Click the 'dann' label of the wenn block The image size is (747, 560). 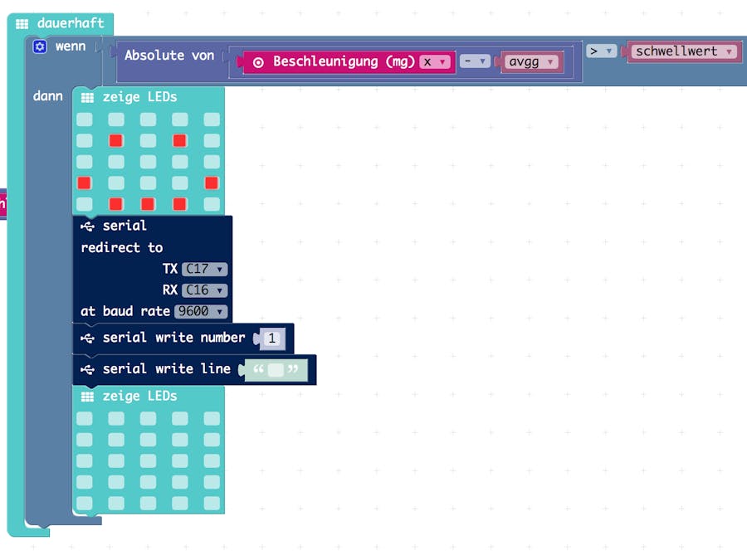coord(47,96)
